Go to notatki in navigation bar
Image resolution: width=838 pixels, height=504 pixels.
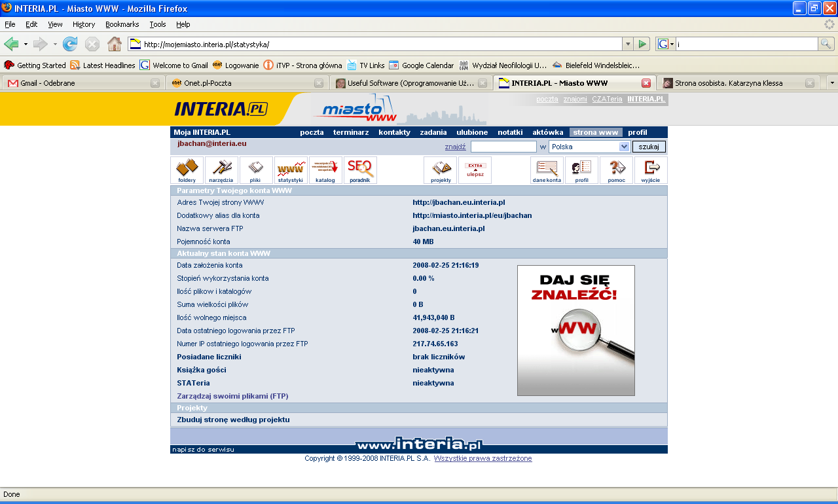[x=510, y=132]
